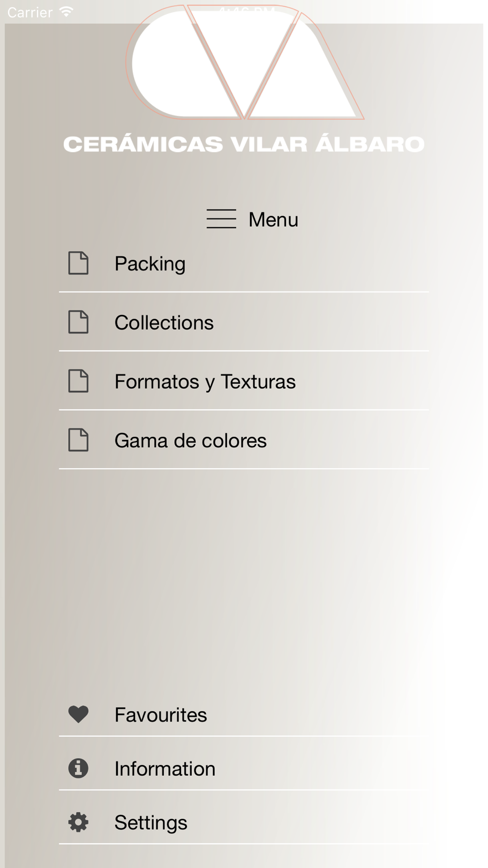Tap the Settings gear icon
Screen dimensions: 488x868
click(x=78, y=822)
